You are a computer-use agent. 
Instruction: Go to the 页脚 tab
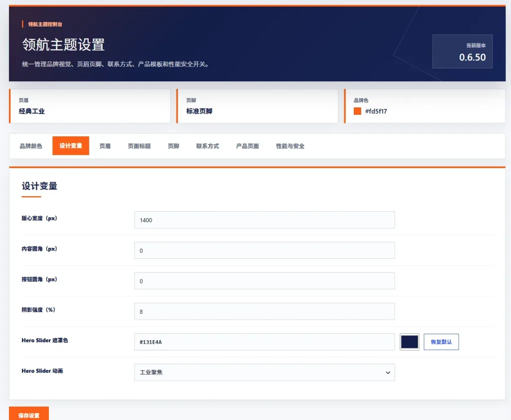[x=173, y=146]
